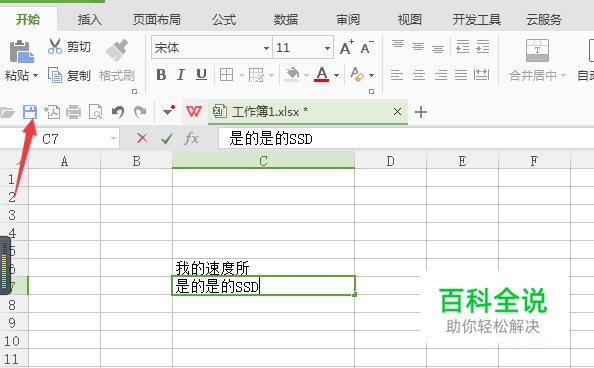This screenshot has width=594, height=368.
Task: Apply fill color bucket
Action: (x=292, y=74)
